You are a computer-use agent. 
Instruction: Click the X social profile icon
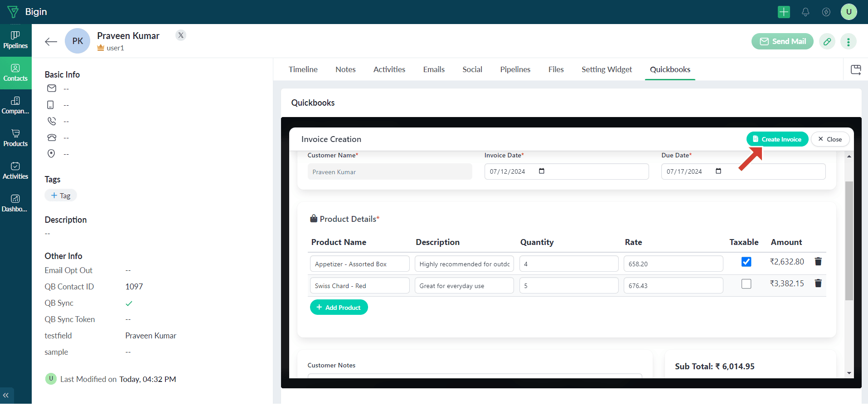[181, 35]
